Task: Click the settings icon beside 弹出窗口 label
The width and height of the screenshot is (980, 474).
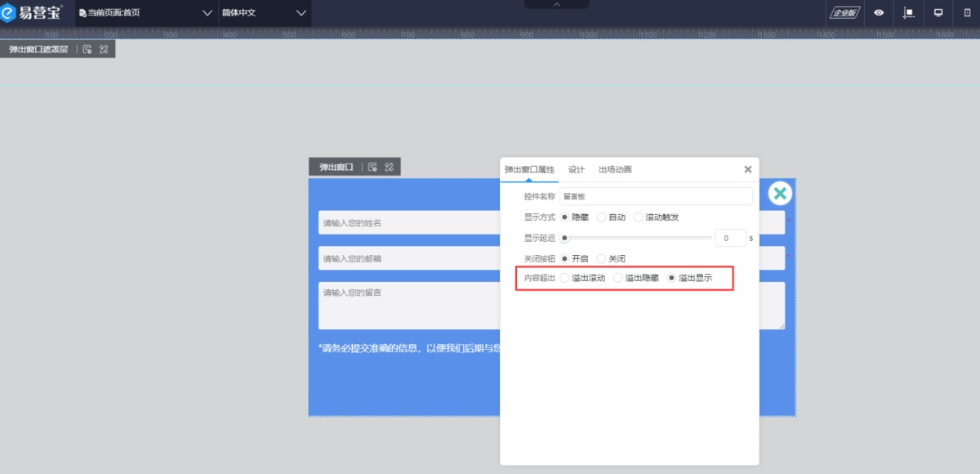Action: (x=372, y=167)
